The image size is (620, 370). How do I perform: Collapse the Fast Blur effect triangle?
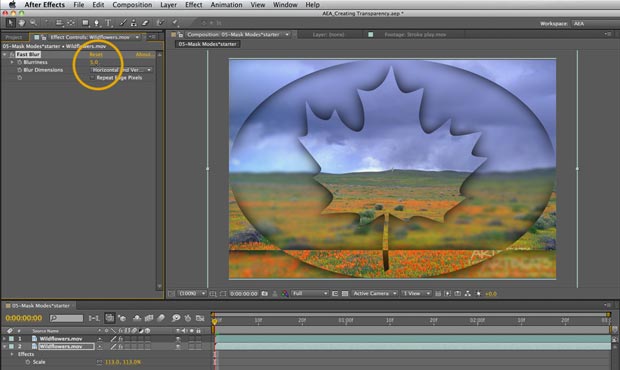point(5,54)
